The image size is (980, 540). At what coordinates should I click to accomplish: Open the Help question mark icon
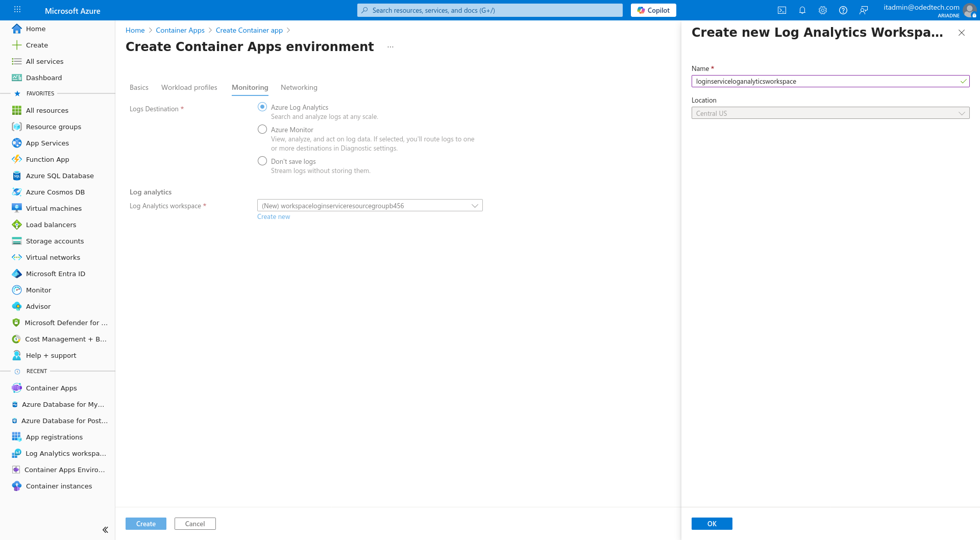[x=843, y=10]
